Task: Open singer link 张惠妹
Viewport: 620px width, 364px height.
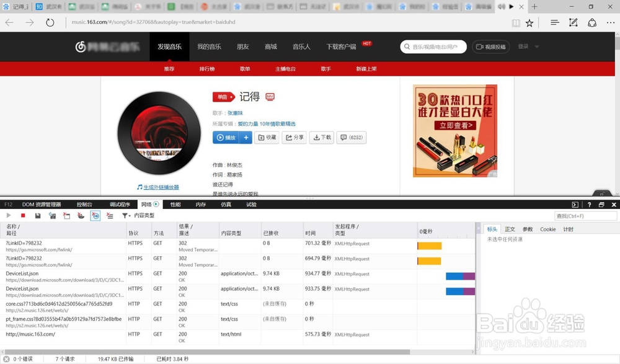Action: (235, 113)
